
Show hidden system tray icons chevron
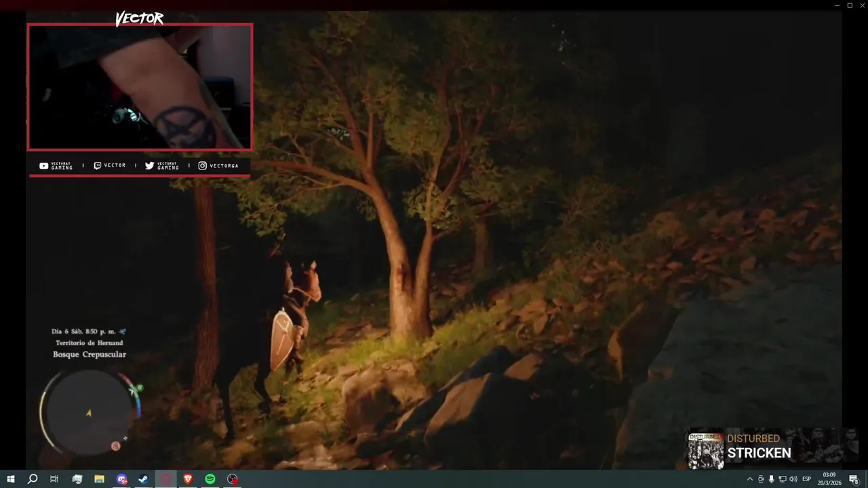tap(749, 479)
